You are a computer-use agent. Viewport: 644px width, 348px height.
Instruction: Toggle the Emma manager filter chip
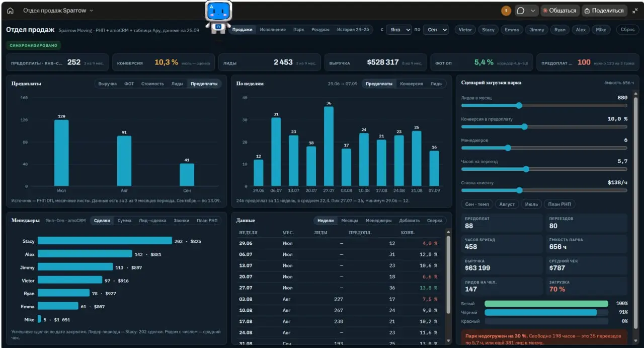(512, 30)
